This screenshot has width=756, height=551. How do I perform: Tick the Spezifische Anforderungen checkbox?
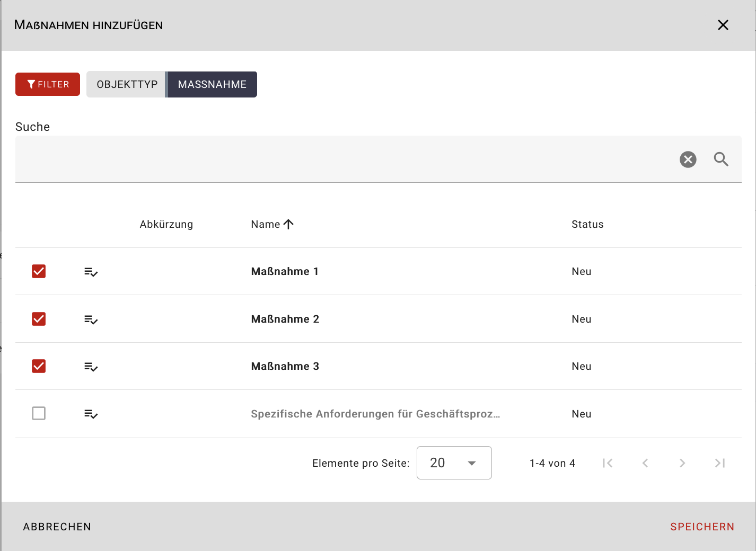click(39, 413)
